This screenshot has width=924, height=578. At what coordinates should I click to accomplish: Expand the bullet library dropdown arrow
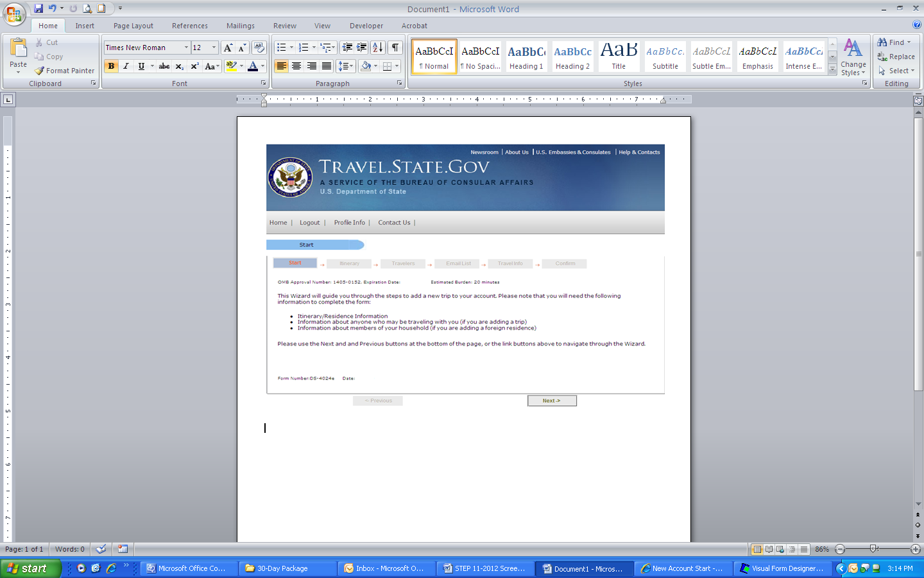point(291,48)
